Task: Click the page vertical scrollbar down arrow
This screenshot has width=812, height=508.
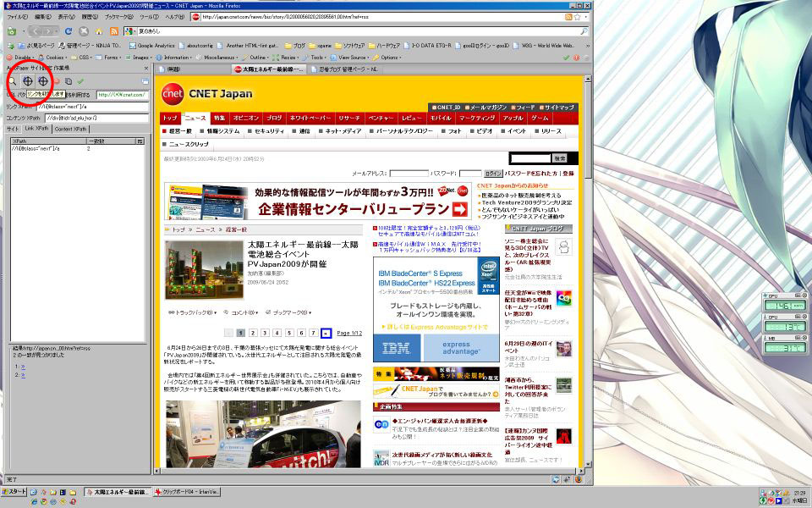Action: (x=589, y=465)
